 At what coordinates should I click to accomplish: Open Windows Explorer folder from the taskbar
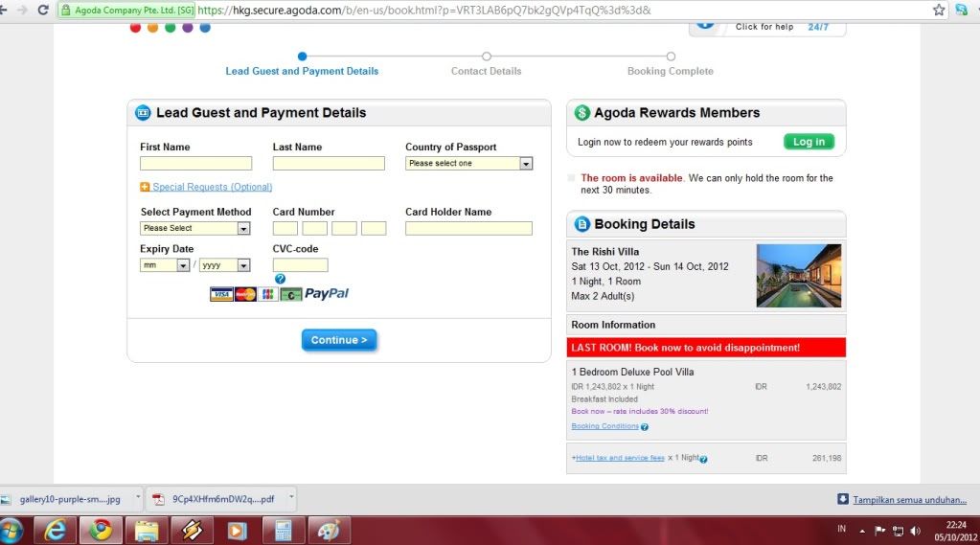click(147, 531)
